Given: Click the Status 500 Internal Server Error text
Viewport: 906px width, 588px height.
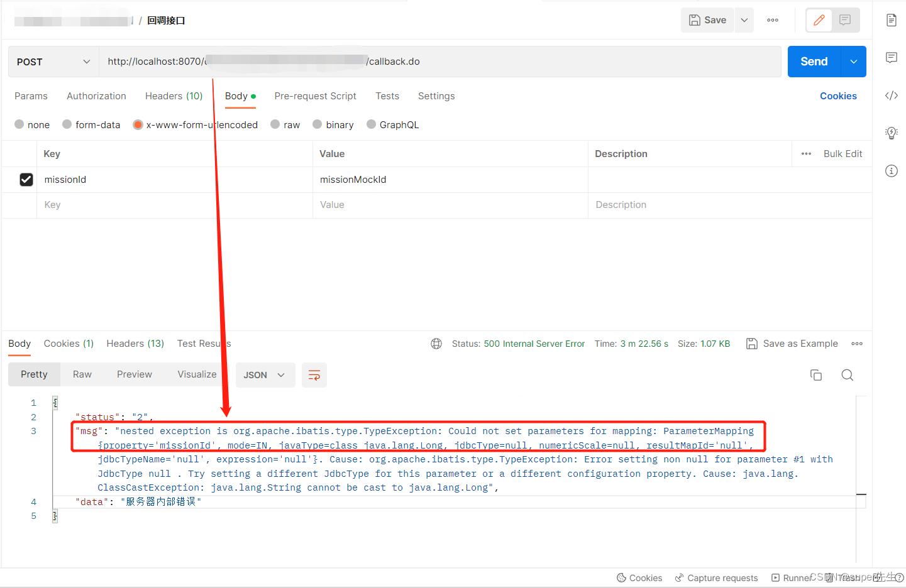Looking at the screenshot, I should (518, 344).
